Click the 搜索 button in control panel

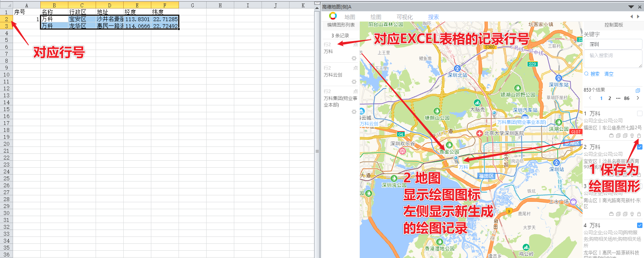click(595, 74)
